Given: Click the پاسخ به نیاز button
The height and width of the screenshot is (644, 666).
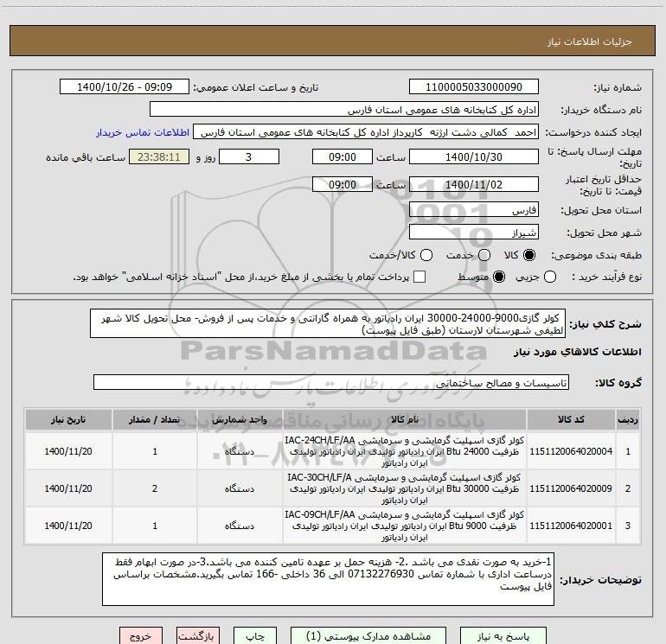Looking at the screenshot, I should click(503, 636).
